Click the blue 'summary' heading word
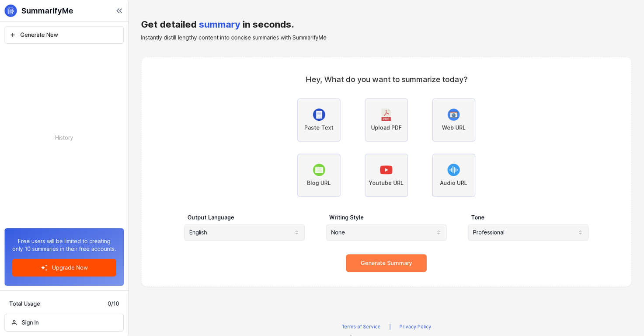The width and height of the screenshot is (644, 336). 219,24
